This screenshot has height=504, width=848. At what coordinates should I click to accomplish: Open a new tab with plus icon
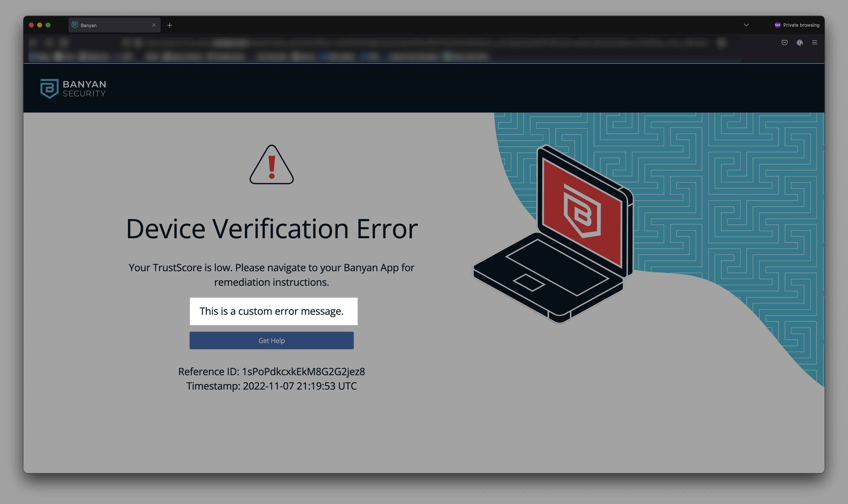[170, 25]
